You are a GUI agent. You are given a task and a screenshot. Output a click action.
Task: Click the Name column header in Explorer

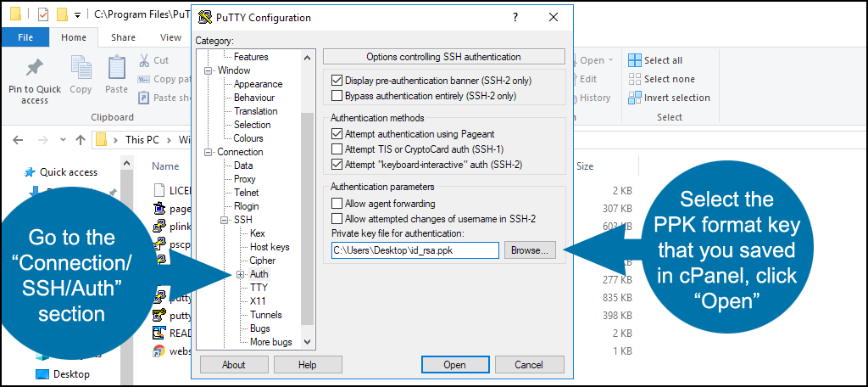click(x=165, y=166)
